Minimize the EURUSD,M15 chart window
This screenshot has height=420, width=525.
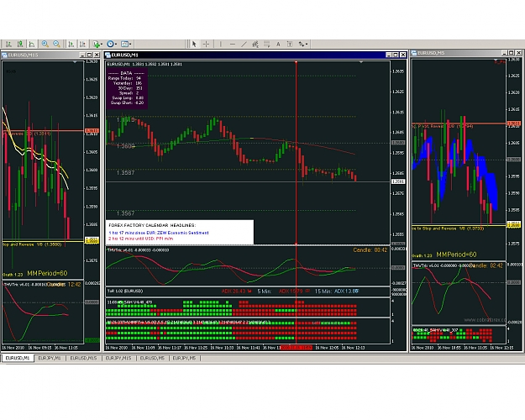tap(82, 55)
